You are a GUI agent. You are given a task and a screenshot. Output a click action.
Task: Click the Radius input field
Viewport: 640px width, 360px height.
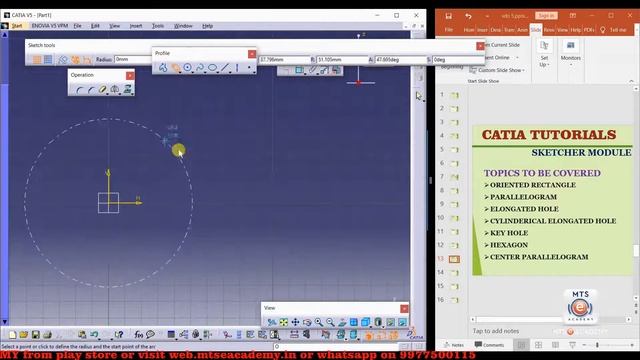pyautogui.click(x=133, y=60)
